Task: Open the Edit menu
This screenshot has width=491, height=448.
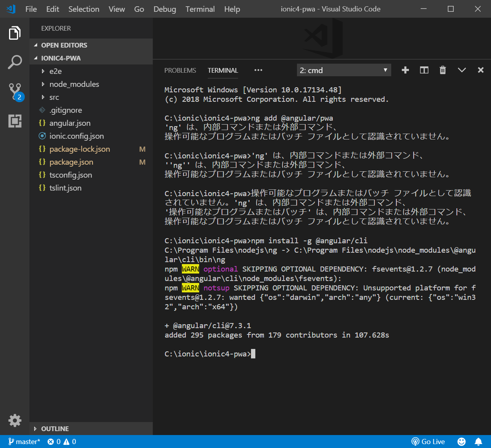Action: 53,9
